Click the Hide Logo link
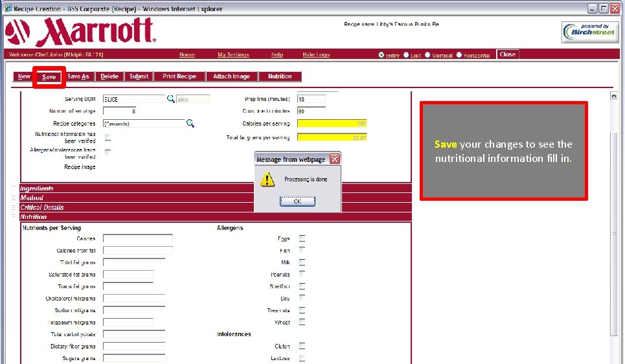625x364 pixels. [x=316, y=54]
